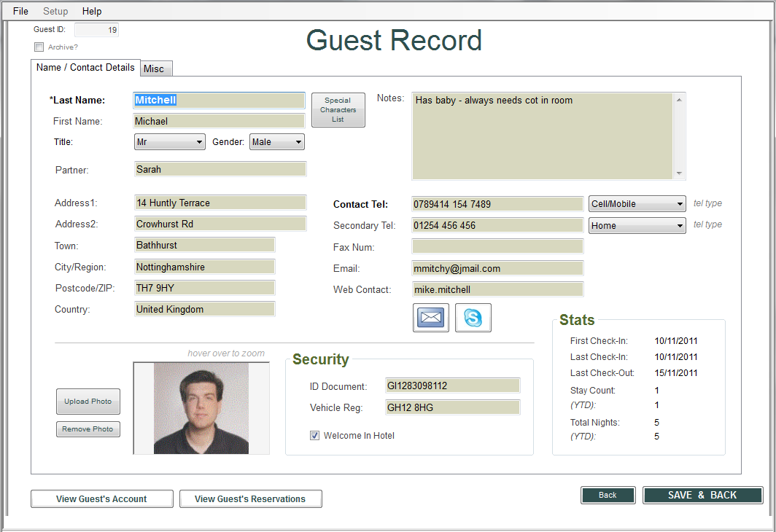Toggle the Archive checkbox
Viewport: 776px width, 532px height.
(39, 47)
